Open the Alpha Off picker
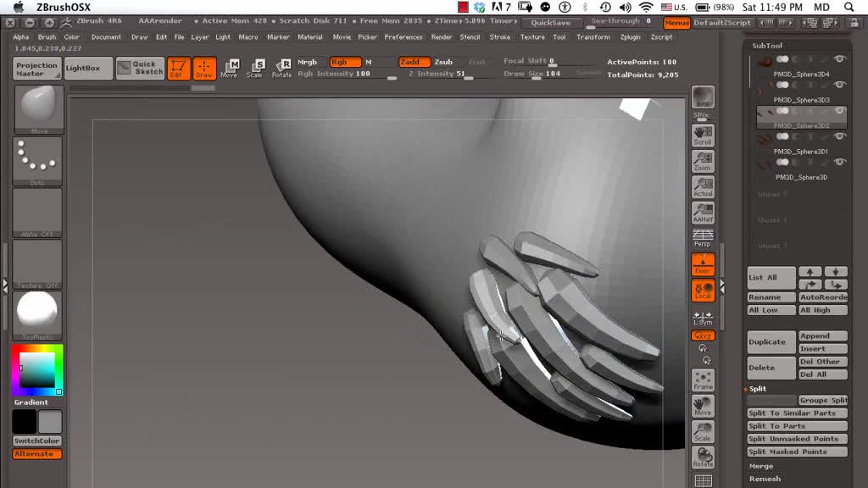Image resolution: width=868 pixels, height=488 pixels. (37, 213)
